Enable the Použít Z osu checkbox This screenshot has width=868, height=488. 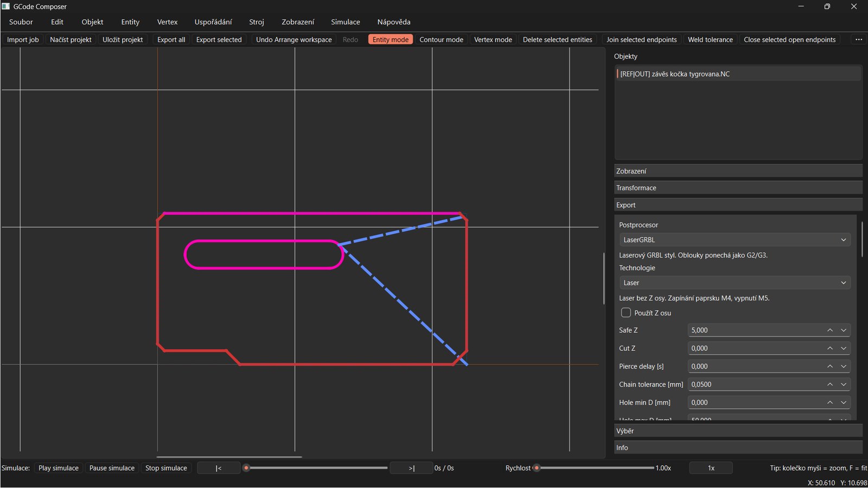pyautogui.click(x=626, y=313)
